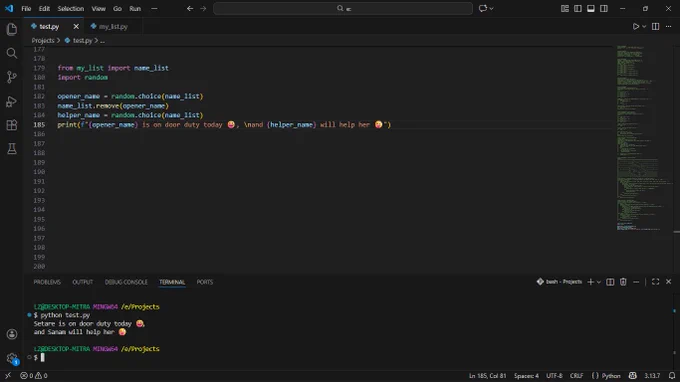Open the notifications bell
Image resolution: width=680 pixels, height=382 pixels.
(672, 376)
